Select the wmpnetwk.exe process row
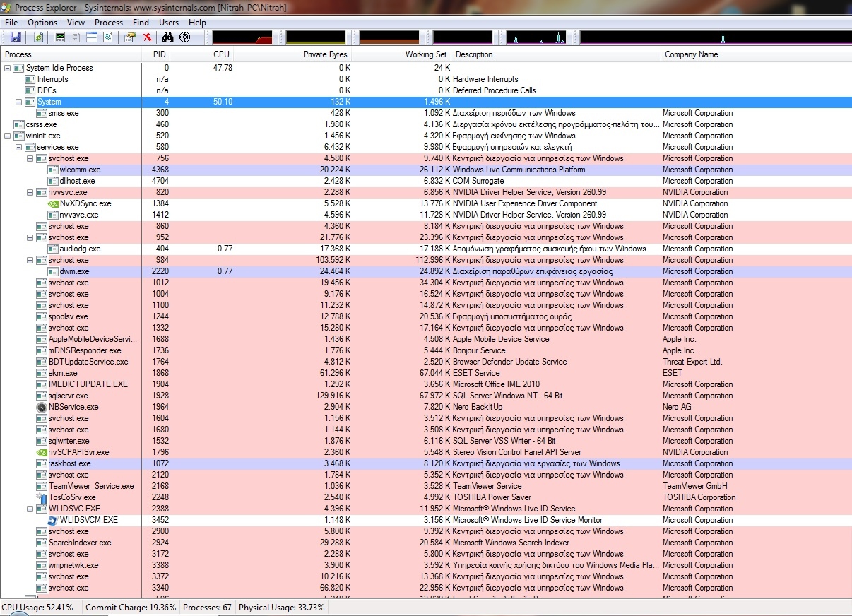 pos(426,565)
